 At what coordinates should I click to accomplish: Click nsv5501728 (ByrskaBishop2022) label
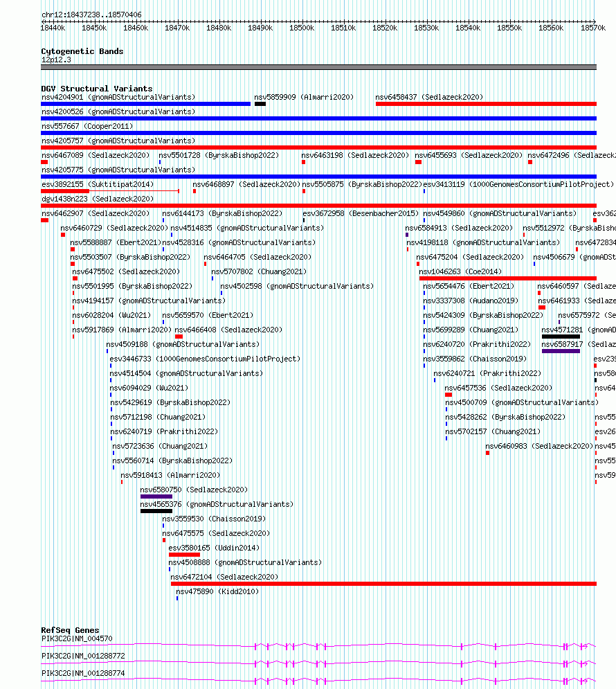tap(219, 155)
